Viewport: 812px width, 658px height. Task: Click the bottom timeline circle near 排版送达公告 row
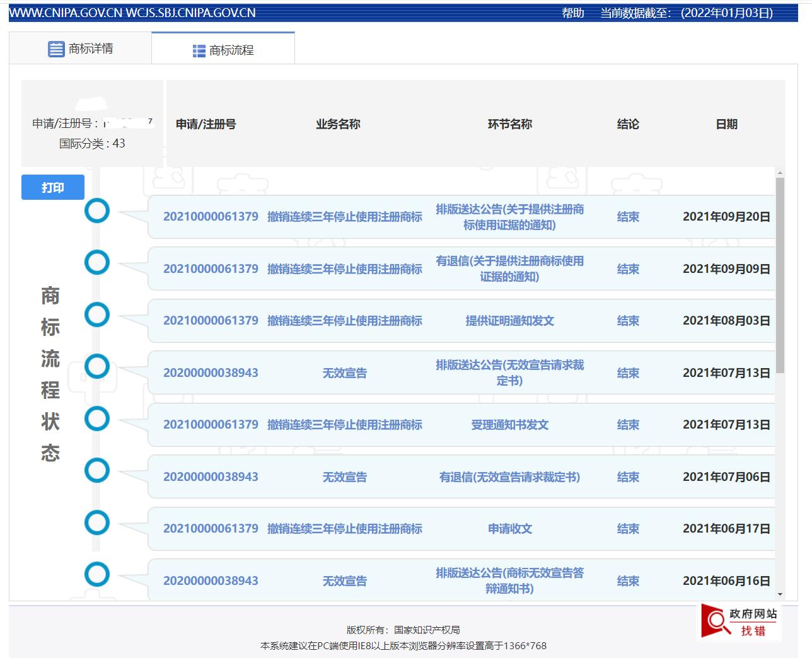pyautogui.click(x=97, y=574)
